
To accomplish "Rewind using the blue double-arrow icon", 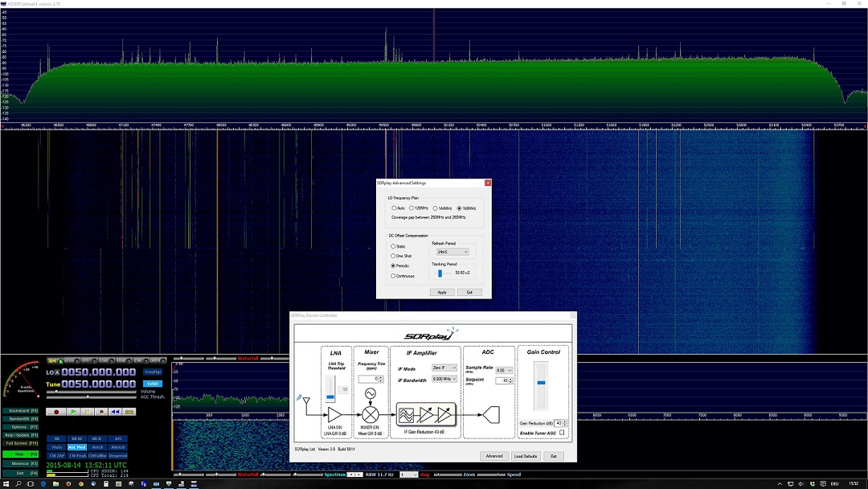I will (x=115, y=412).
